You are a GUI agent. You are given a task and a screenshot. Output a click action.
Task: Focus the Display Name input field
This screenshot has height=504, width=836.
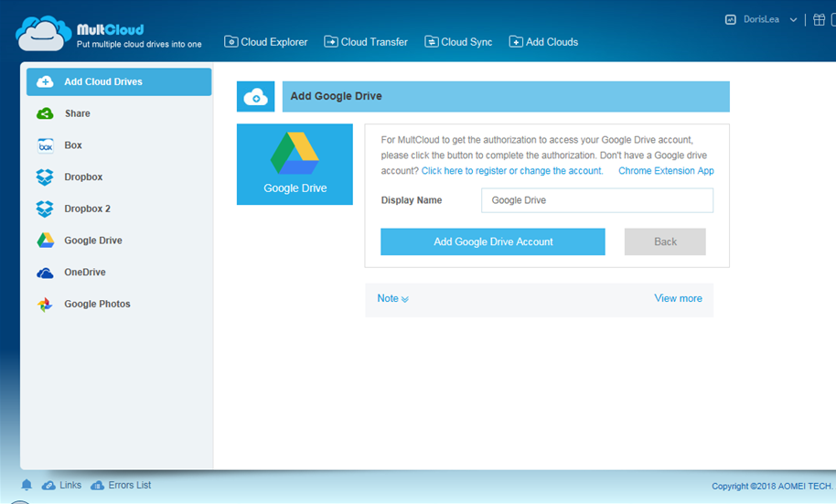pyautogui.click(x=597, y=200)
